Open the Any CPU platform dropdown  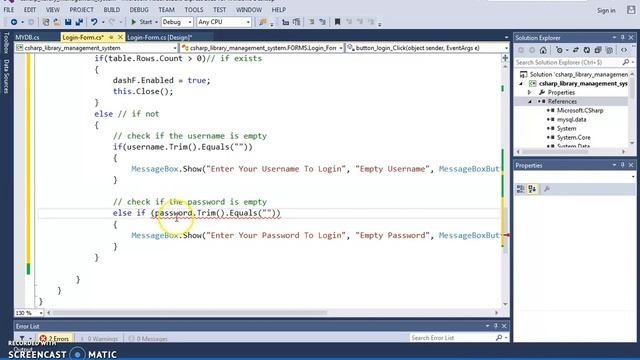click(224, 22)
